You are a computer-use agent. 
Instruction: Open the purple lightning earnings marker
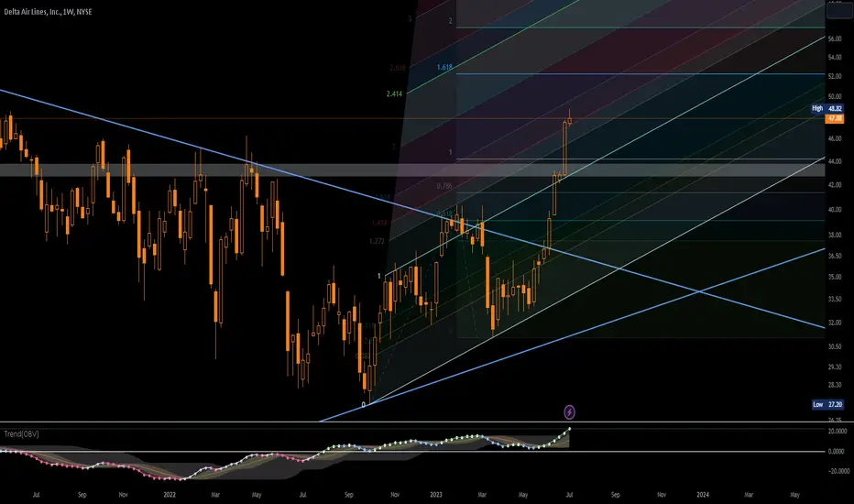(569, 412)
